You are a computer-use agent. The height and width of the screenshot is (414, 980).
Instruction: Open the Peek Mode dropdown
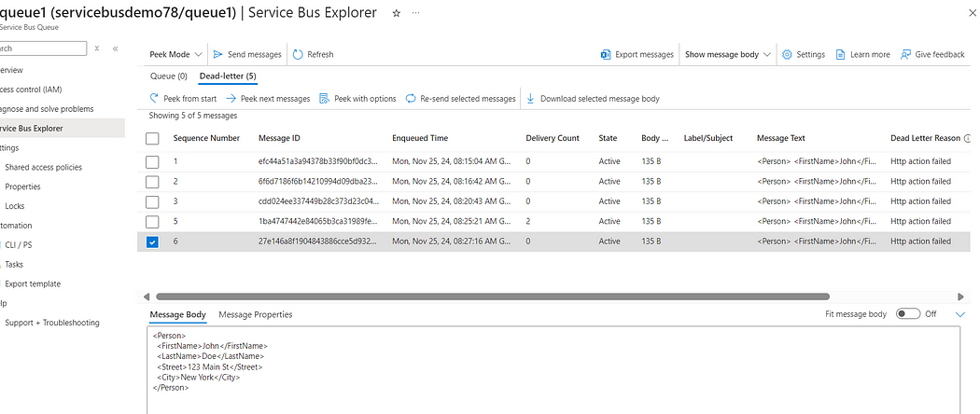(175, 54)
